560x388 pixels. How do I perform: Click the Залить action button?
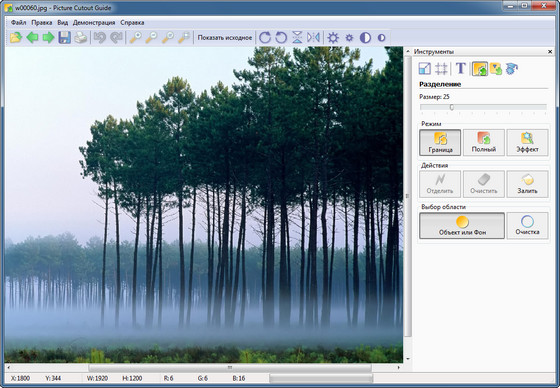pos(527,184)
